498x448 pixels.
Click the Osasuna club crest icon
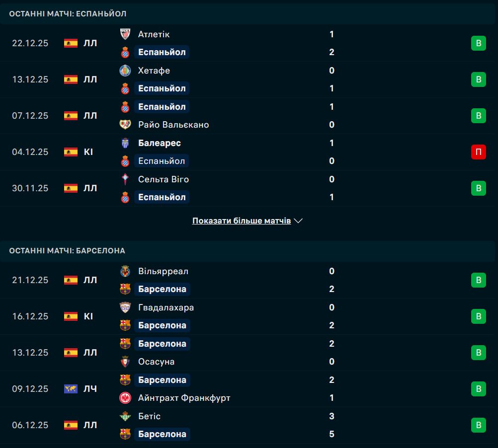pos(125,362)
